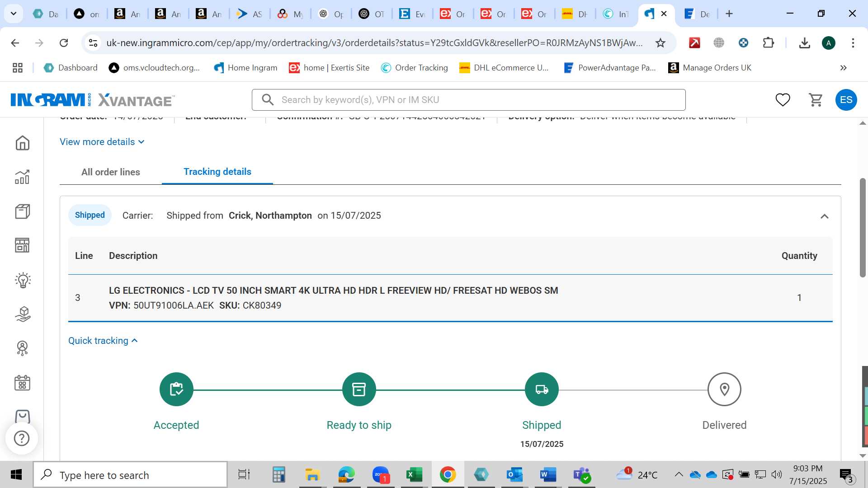Show hidden system tray icons

click(x=679, y=474)
